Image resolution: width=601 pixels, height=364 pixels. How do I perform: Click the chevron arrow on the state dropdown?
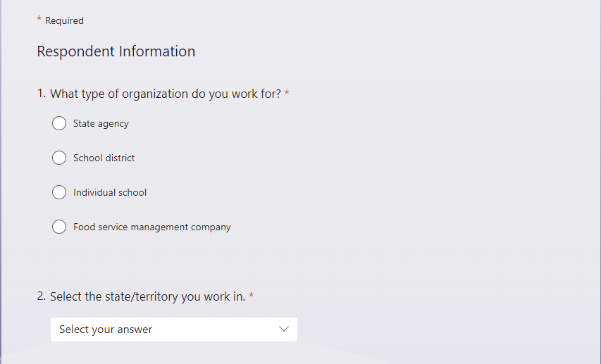[284, 330]
